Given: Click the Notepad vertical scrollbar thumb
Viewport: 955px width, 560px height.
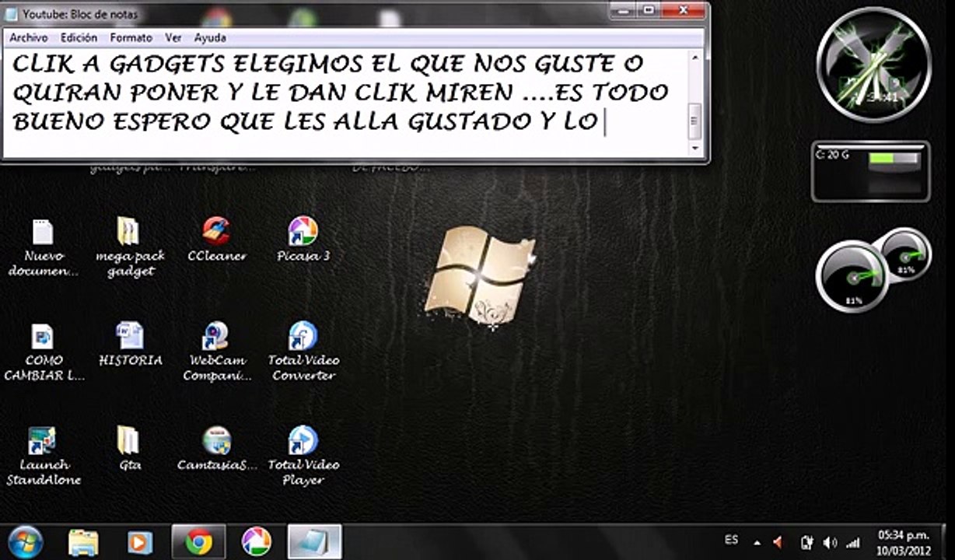Looking at the screenshot, I should pos(695,121).
